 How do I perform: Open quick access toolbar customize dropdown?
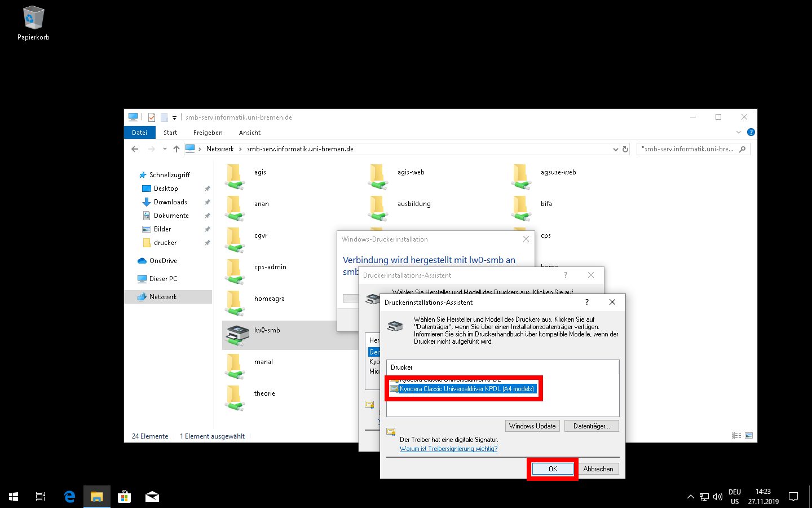(174, 117)
